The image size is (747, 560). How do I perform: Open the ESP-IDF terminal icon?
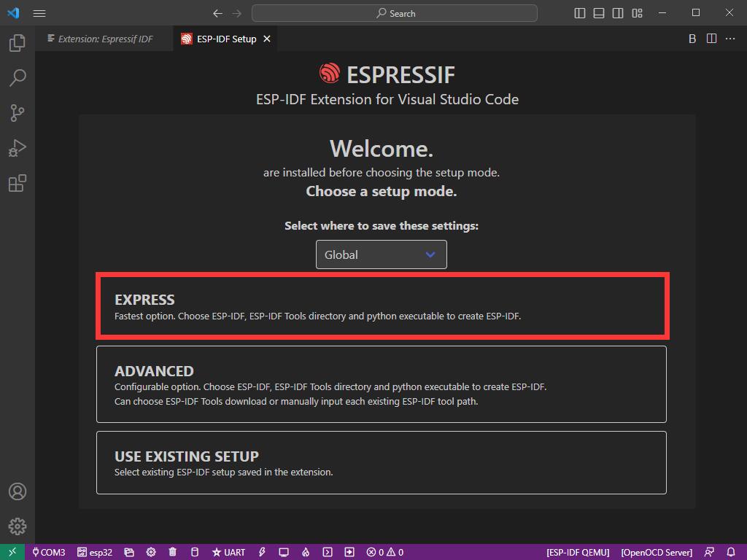click(327, 552)
